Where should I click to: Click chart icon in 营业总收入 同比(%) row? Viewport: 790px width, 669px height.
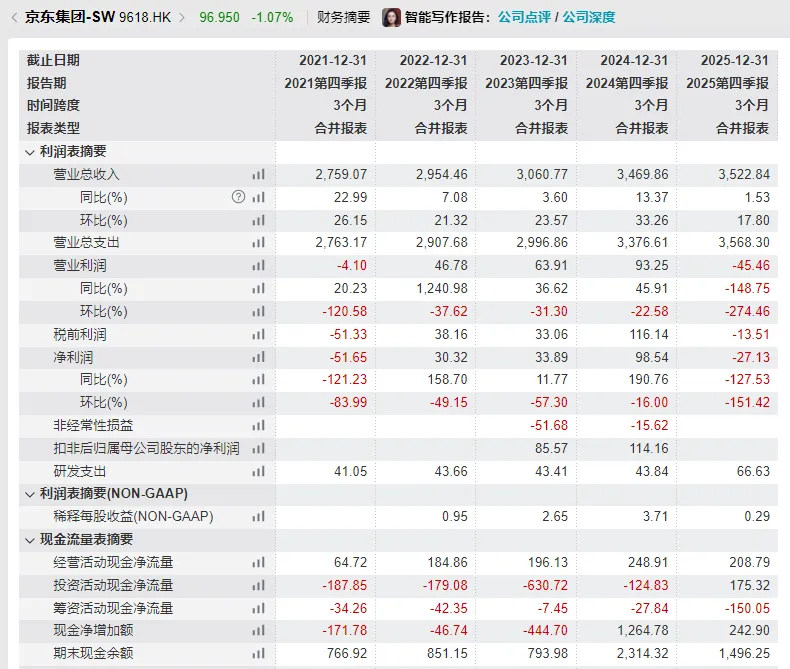click(258, 197)
